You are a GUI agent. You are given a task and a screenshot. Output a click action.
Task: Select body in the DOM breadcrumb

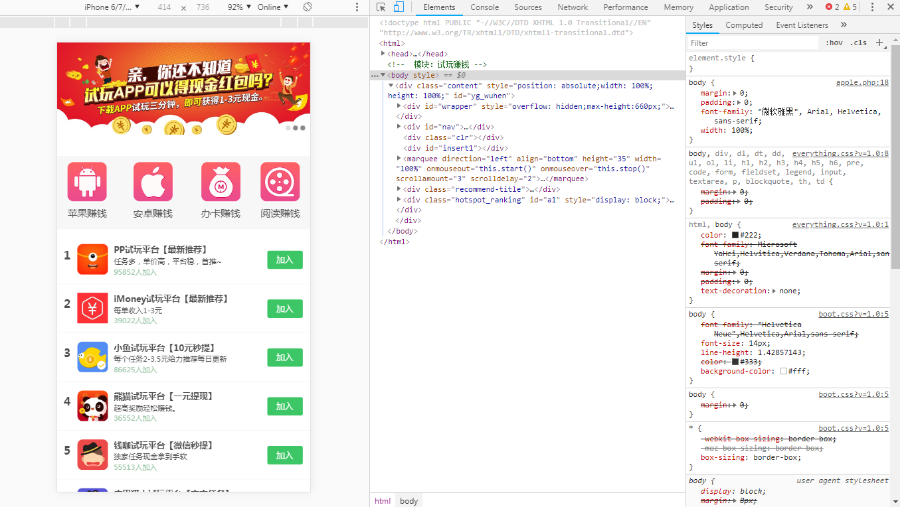(409, 501)
